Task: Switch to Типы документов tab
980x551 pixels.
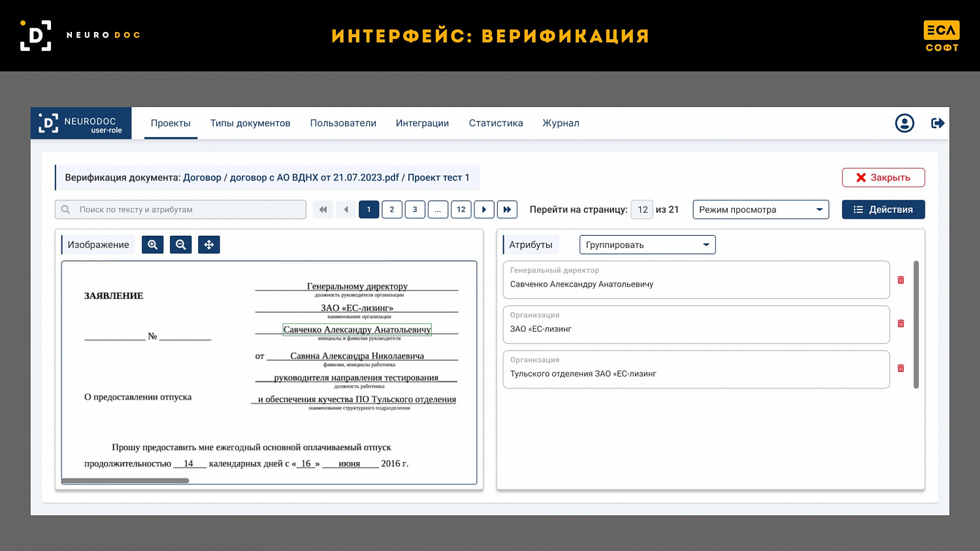Action: point(250,123)
